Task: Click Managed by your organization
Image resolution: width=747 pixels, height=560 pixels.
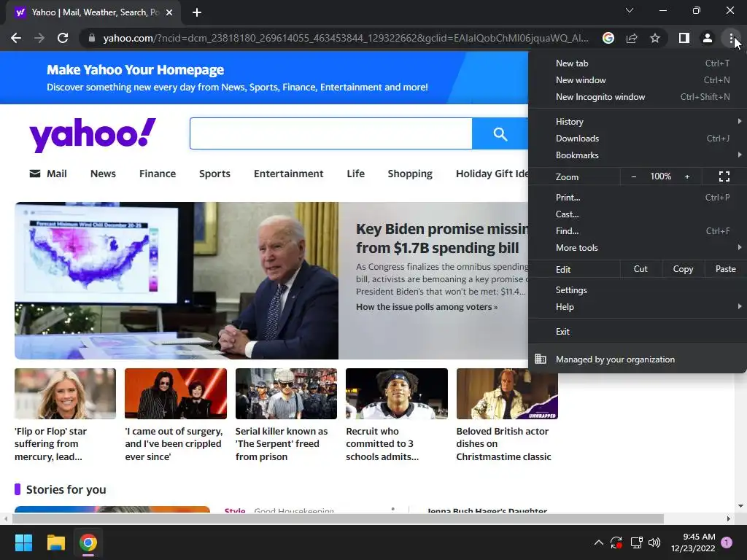Action: (638, 359)
